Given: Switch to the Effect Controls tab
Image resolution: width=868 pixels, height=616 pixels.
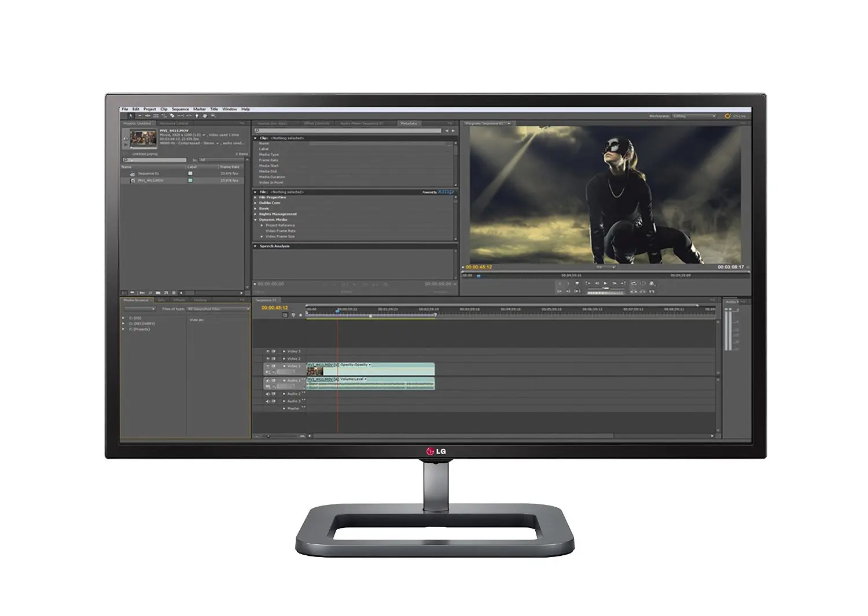Looking at the screenshot, I should click(317, 123).
